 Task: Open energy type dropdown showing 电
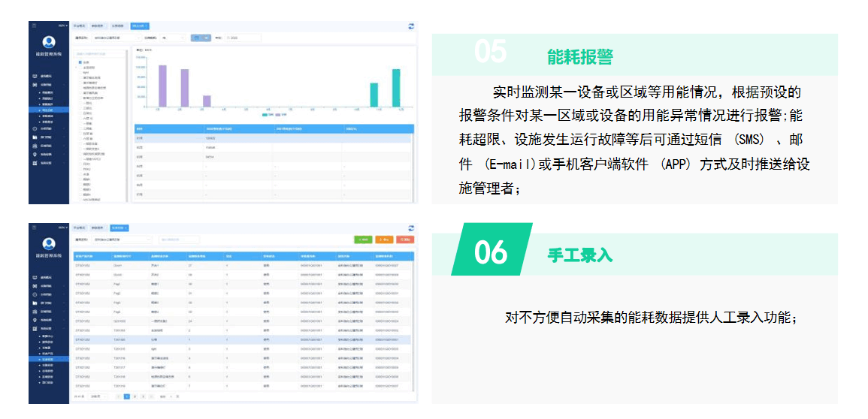(174, 37)
